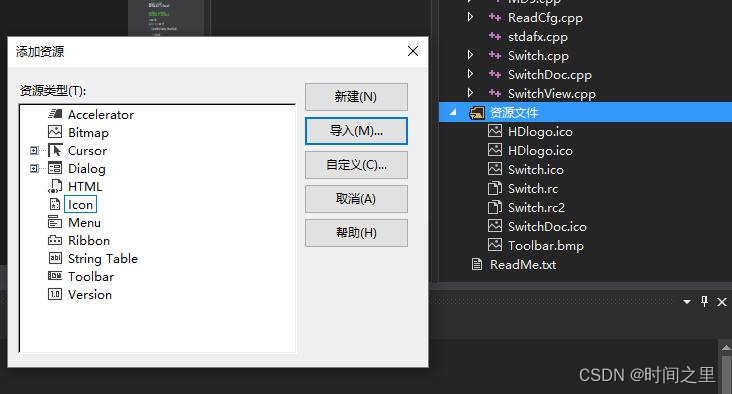Select the Version label in the list

pyautogui.click(x=90, y=295)
